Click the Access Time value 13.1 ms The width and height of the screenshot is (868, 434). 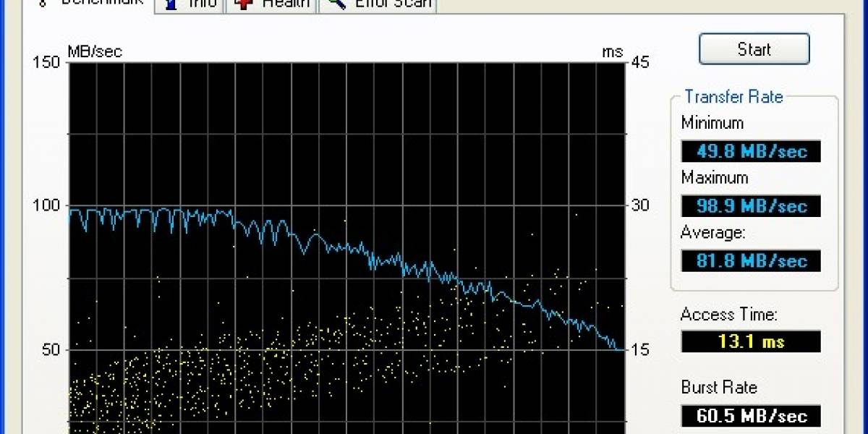click(751, 341)
